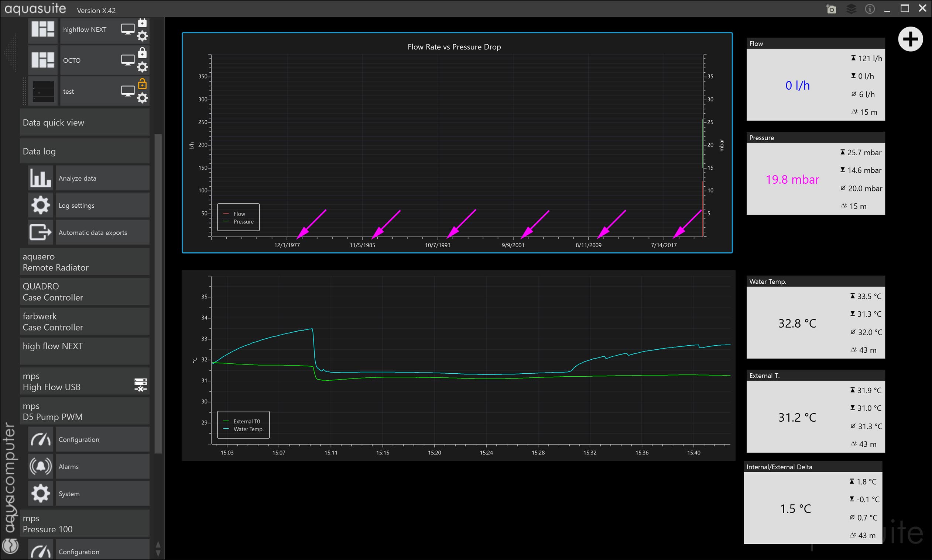
Task: Toggle the monitor icon for highflow NEXT
Action: point(128,30)
